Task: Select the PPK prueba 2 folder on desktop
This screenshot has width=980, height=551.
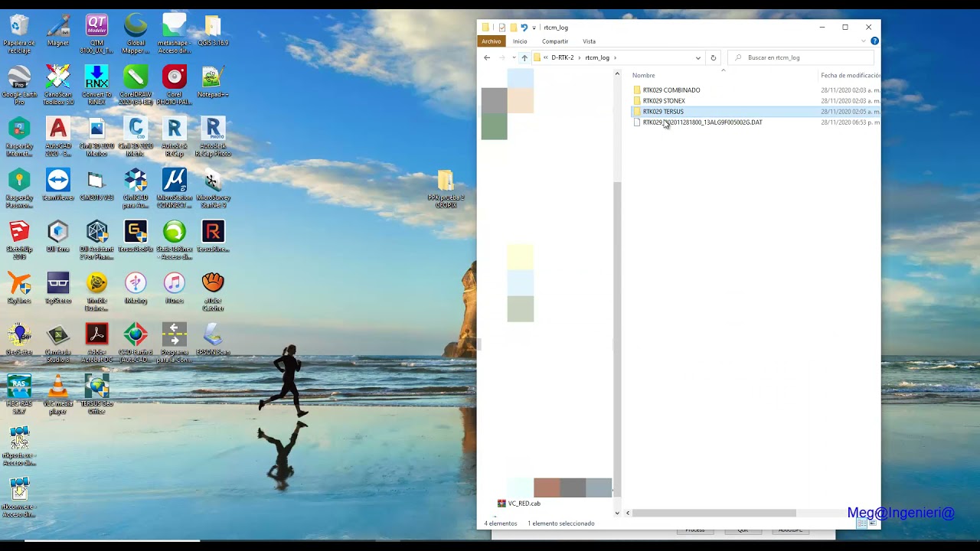Action: coord(446,189)
